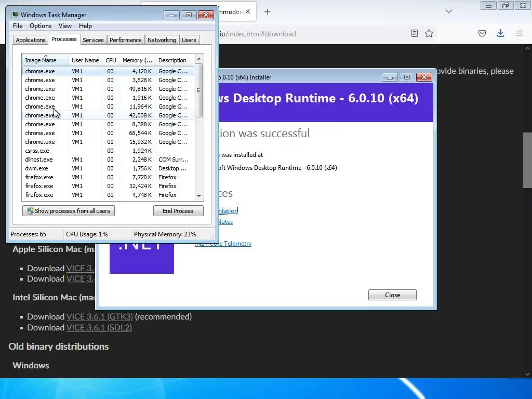
Task: Click Show processes from all users
Action: [69, 211]
